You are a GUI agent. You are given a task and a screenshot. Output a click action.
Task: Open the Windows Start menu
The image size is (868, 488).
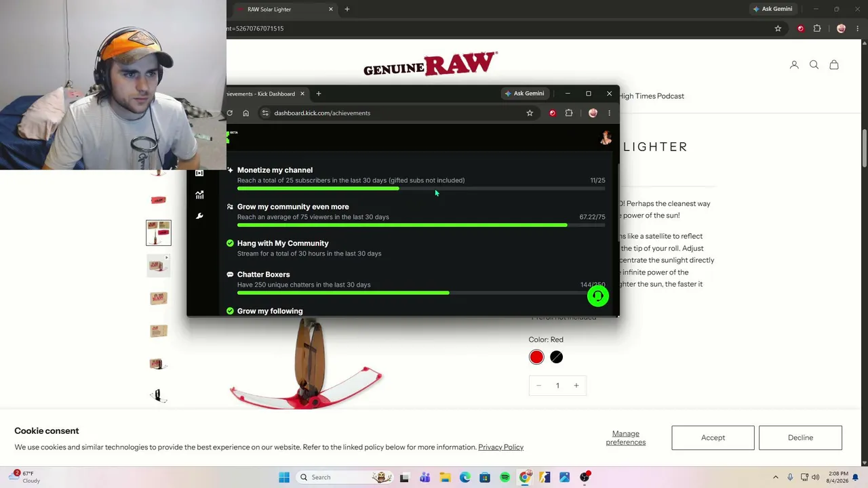coord(284,477)
